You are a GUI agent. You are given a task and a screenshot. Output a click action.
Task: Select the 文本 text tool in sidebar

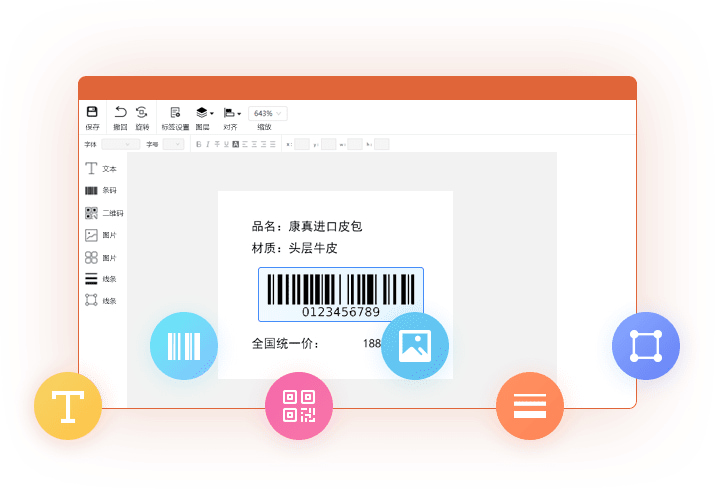tap(101, 168)
